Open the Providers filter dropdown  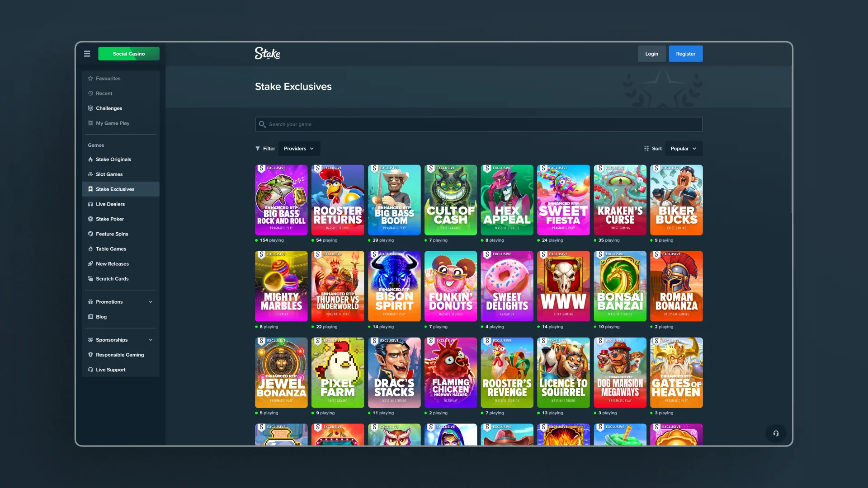(x=299, y=149)
